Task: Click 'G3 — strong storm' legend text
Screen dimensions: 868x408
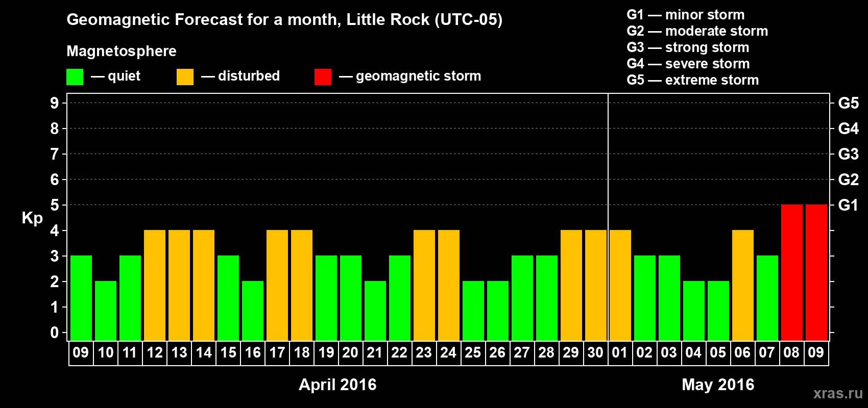Action: (x=688, y=47)
